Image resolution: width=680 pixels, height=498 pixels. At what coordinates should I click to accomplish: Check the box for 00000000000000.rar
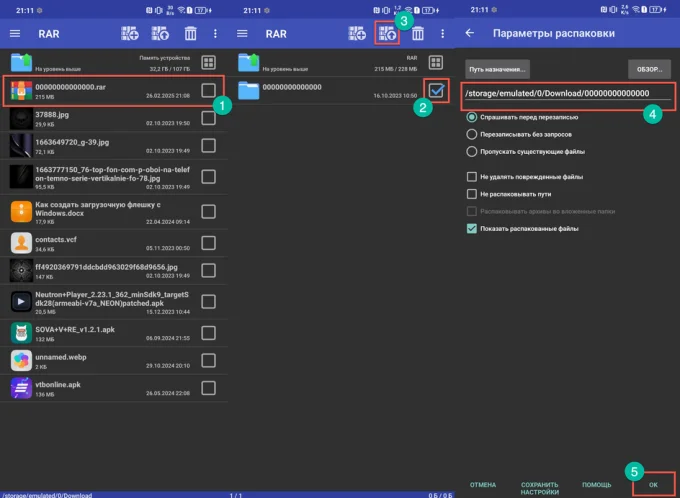(x=209, y=90)
